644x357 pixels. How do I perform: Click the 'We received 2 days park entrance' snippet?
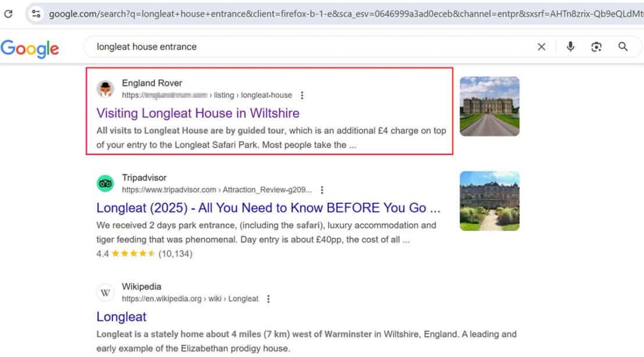tap(266, 232)
